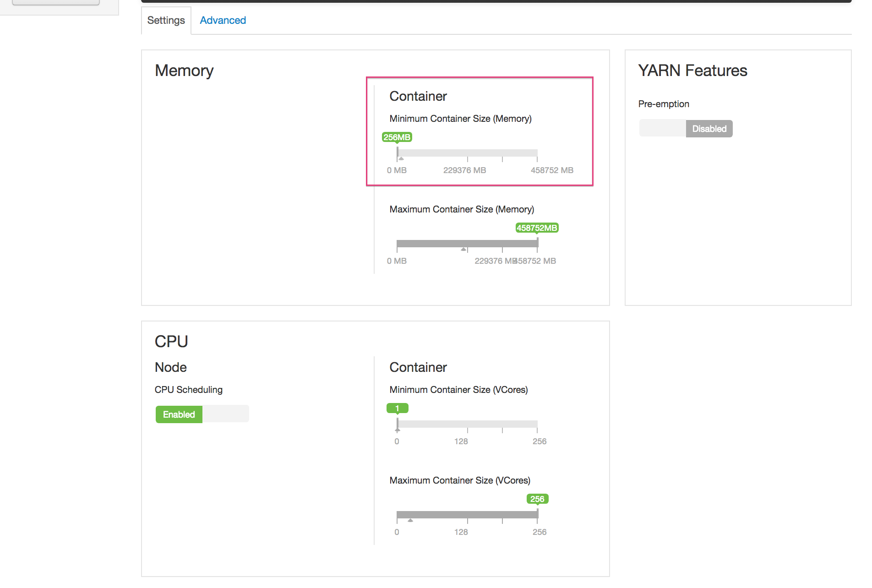Click the 0 MB label on minimum memory slider
Image resolution: width=872 pixels, height=588 pixels.
click(x=396, y=170)
